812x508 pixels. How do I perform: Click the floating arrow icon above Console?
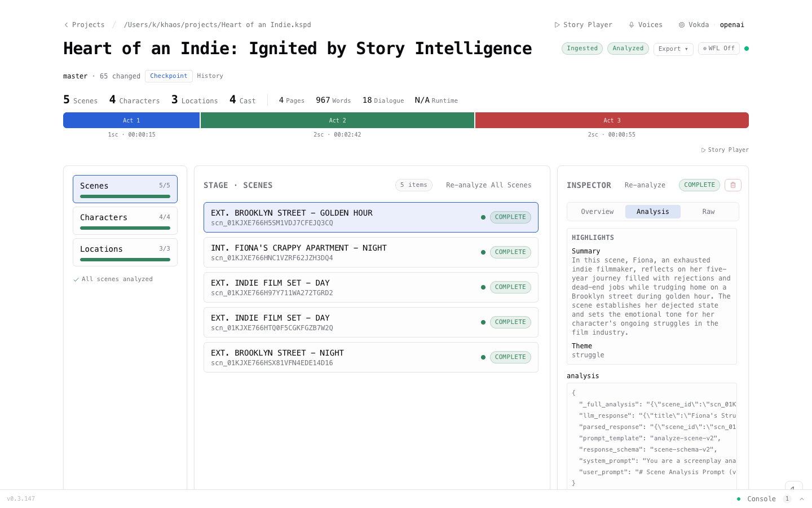793,488
